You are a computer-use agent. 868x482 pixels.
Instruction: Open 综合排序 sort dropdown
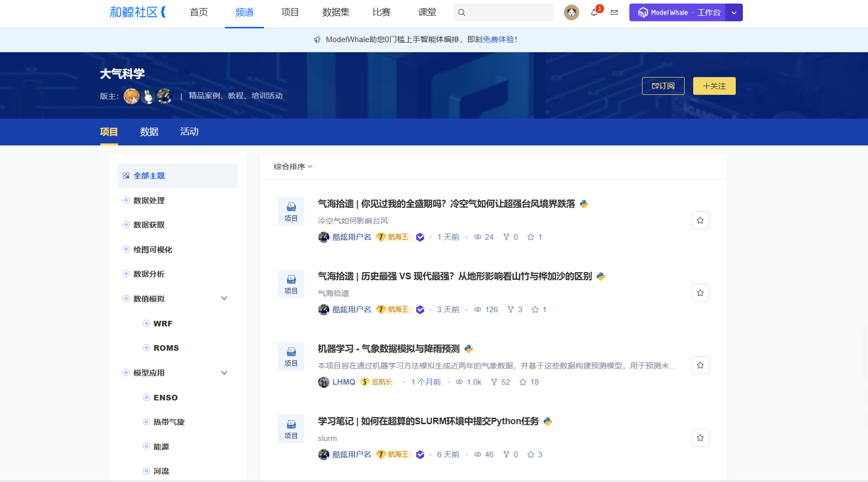coord(293,167)
